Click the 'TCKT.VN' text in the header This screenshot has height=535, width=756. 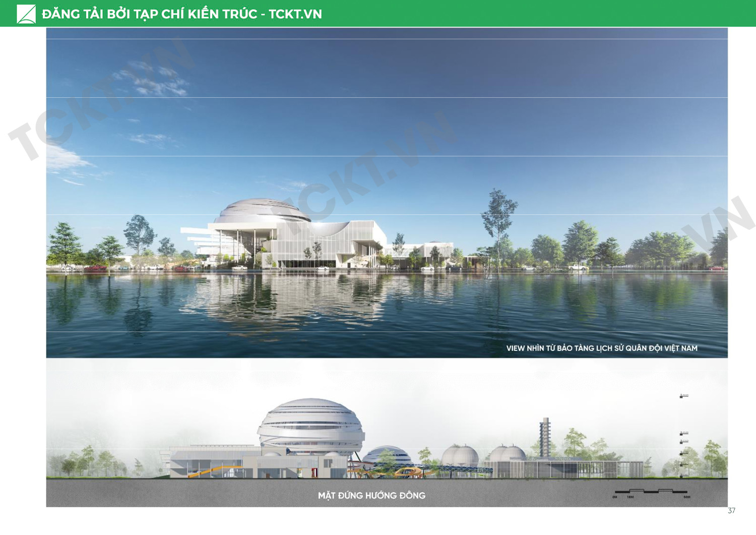click(x=295, y=14)
